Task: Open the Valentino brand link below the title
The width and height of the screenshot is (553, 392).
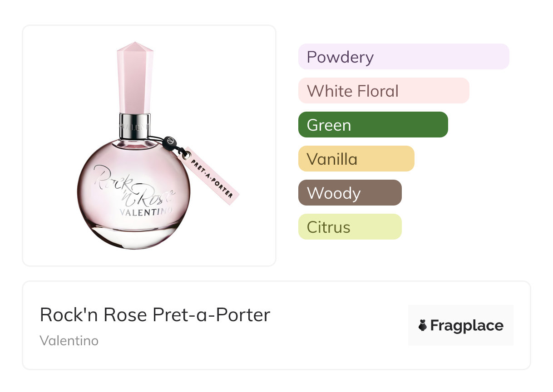Action: point(69,340)
